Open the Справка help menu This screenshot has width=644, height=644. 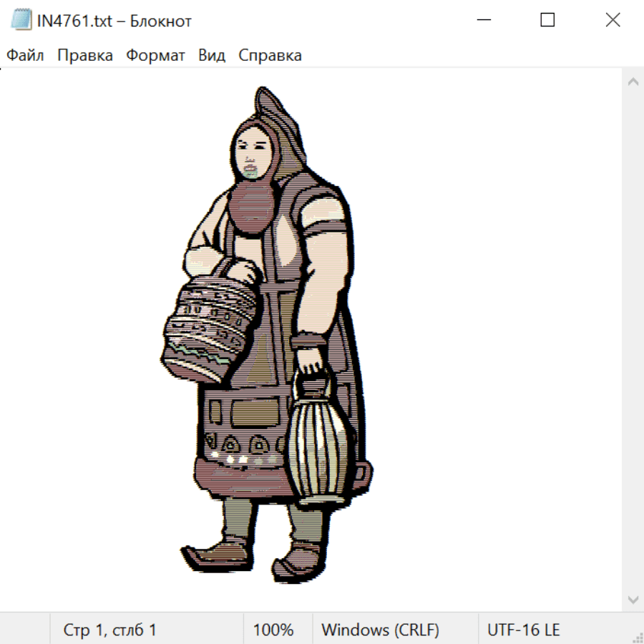270,56
